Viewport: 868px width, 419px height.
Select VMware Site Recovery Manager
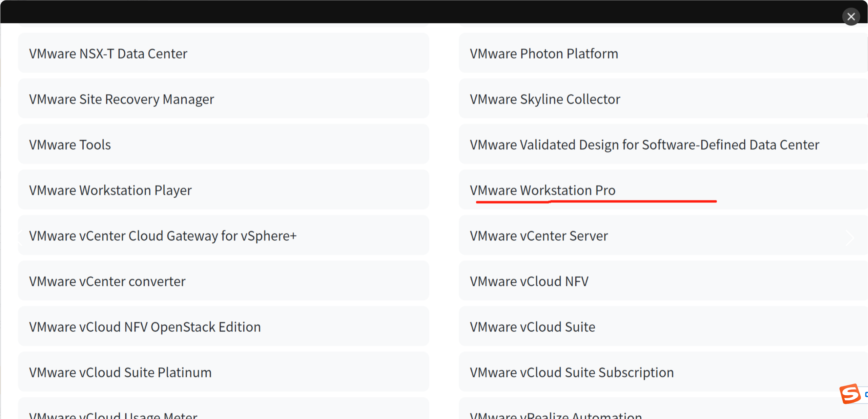pyautogui.click(x=121, y=99)
